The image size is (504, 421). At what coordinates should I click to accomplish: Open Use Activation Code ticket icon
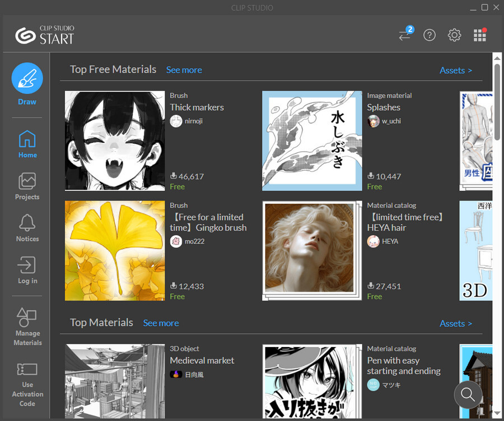[27, 385]
